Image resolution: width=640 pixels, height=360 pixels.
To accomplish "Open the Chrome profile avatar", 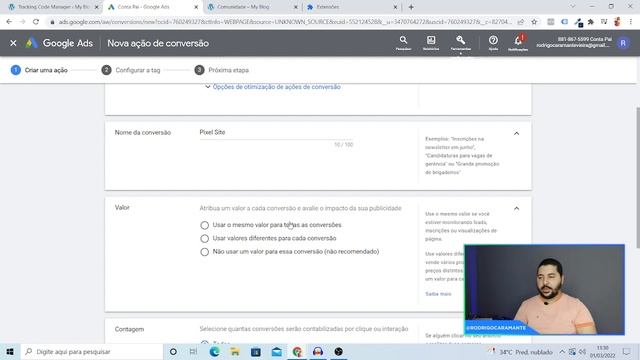I will point(617,22).
